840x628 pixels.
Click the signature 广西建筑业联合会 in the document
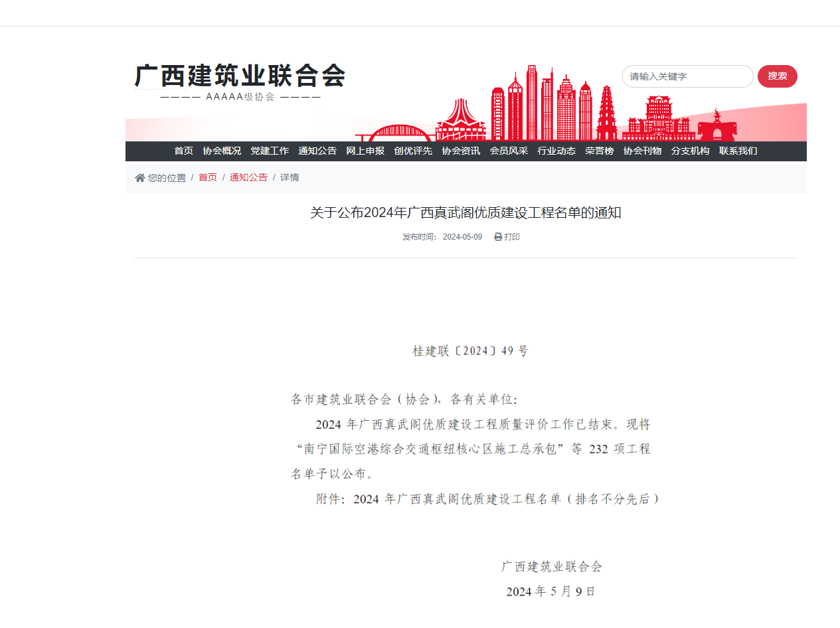[x=552, y=567]
